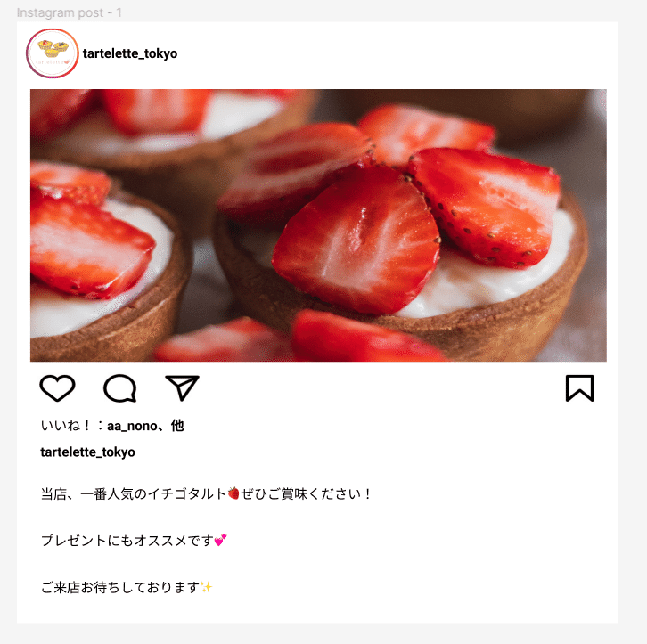Save the post with the bookmark icon

pos(580,388)
